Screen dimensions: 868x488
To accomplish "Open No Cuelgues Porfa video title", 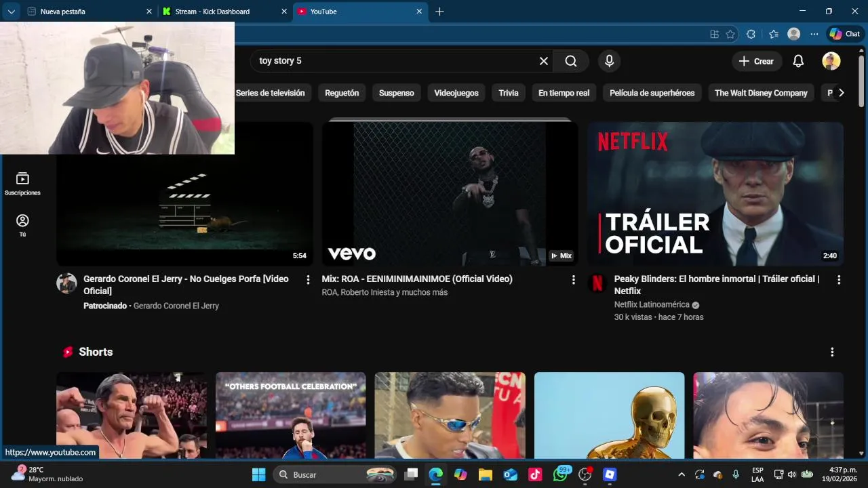I will click(186, 285).
